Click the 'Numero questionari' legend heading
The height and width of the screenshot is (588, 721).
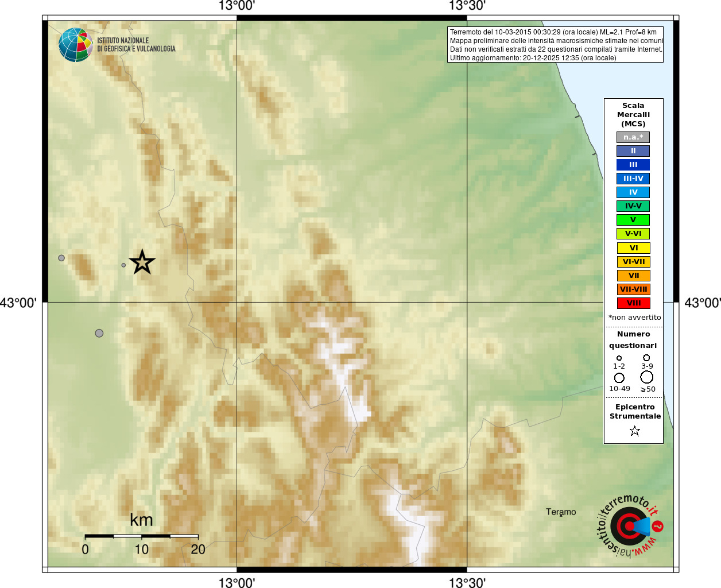coord(633,339)
